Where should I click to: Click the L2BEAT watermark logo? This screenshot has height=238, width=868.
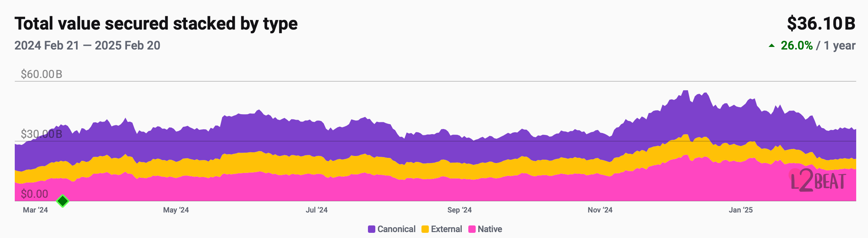coord(818,181)
